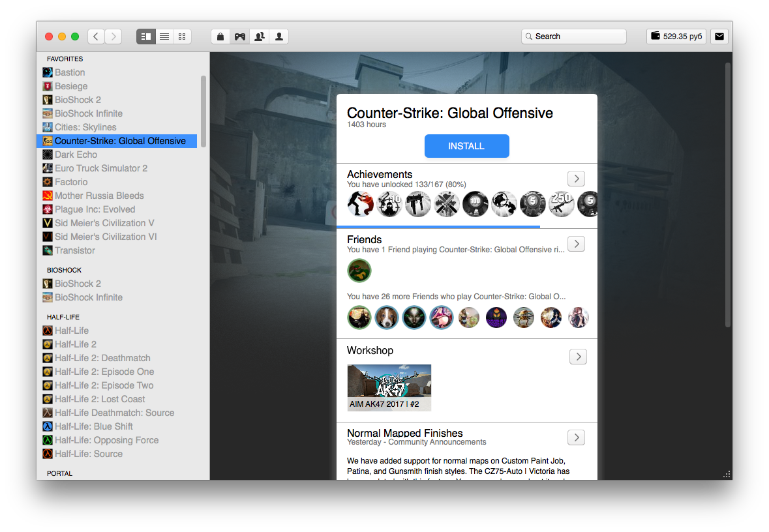Viewport: 769px width, 532px height.
Task: Click the crossed weapons achievement icon
Action: (446, 204)
